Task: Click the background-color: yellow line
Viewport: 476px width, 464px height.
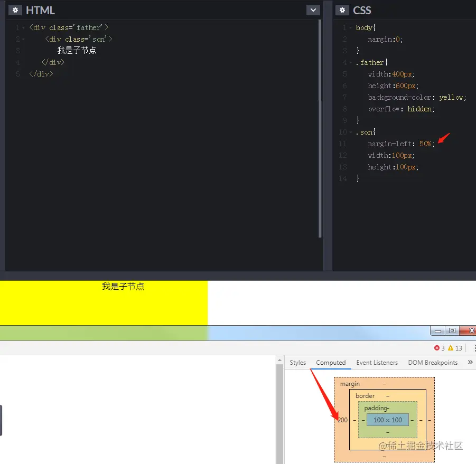Action: (417, 97)
